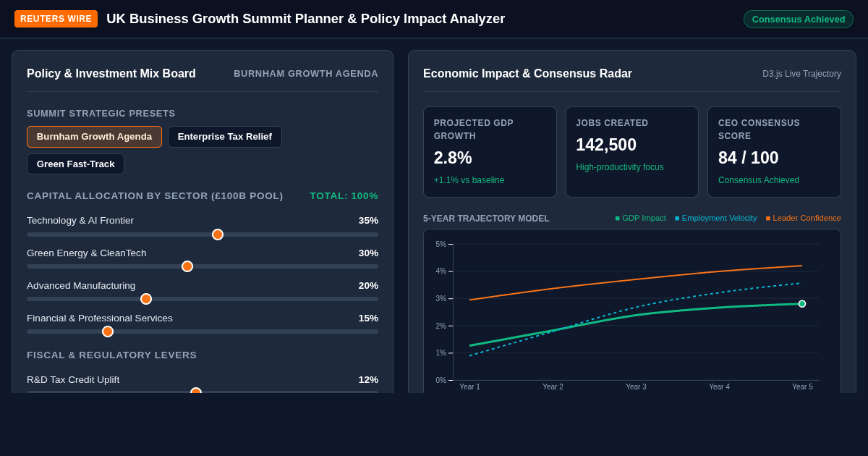Click the 5-YEAR TRAJECTORY MODEL heading
This screenshot has width=868, height=456.
tap(486, 219)
